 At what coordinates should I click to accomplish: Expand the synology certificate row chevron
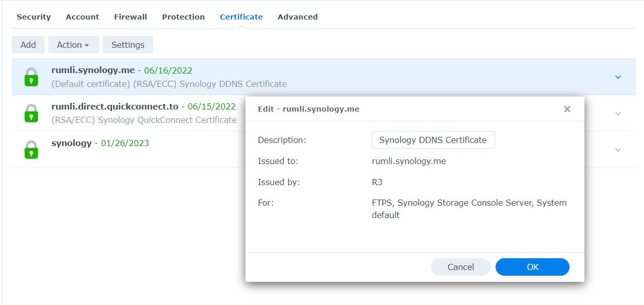point(618,150)
